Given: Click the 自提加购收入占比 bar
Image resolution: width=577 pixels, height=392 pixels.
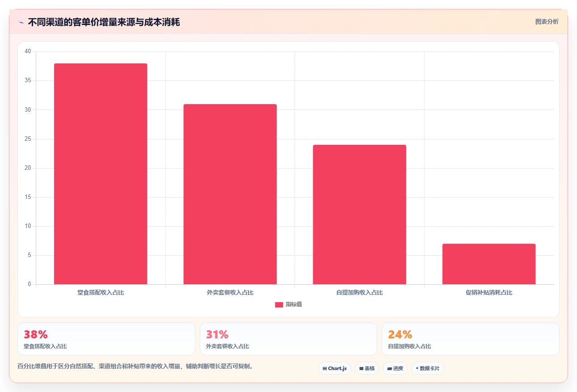Looking at the screenshot, I should tap(359, 215).
